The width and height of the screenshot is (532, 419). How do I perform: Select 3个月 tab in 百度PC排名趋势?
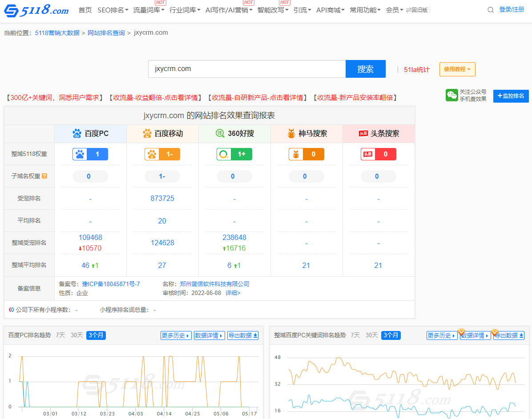coord(96,335)
